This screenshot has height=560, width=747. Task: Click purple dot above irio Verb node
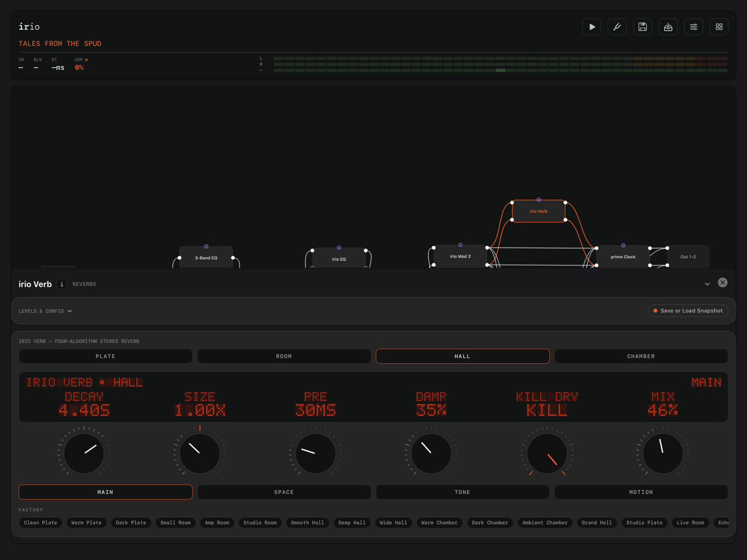coord(538,200)
